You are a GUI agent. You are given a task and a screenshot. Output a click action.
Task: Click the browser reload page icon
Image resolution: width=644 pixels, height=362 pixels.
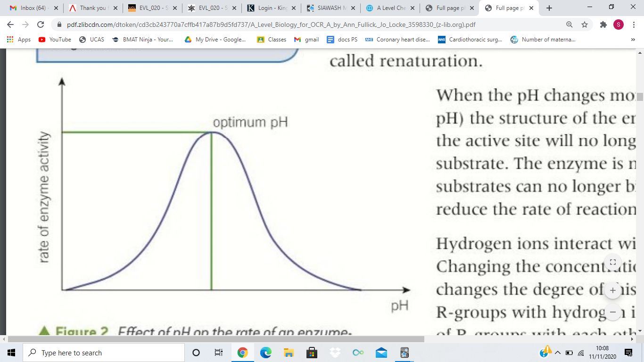(x=41, y=25)
